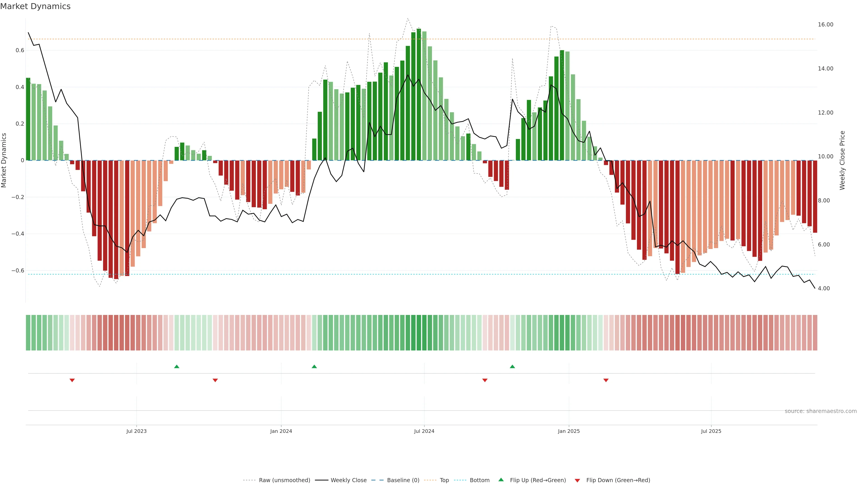Click the last red Flip Down marker after Jan 2025
Screen dimensions: 868x488
606,380
